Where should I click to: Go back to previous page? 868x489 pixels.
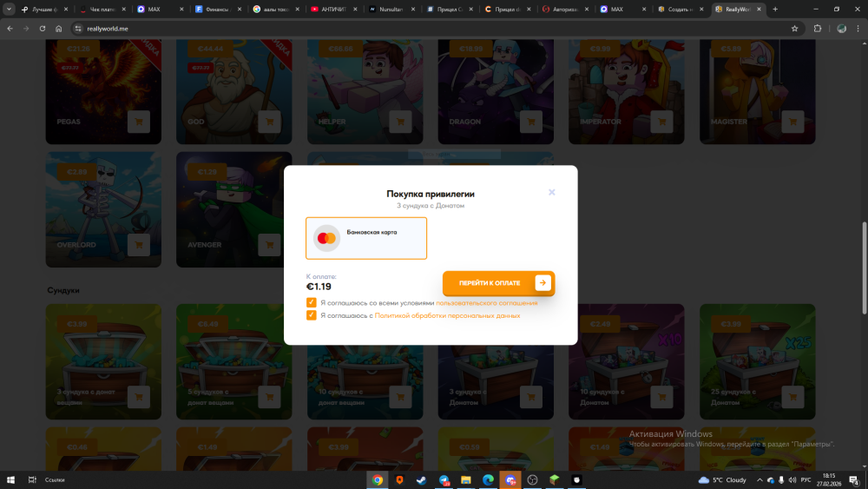click(10, 29)
